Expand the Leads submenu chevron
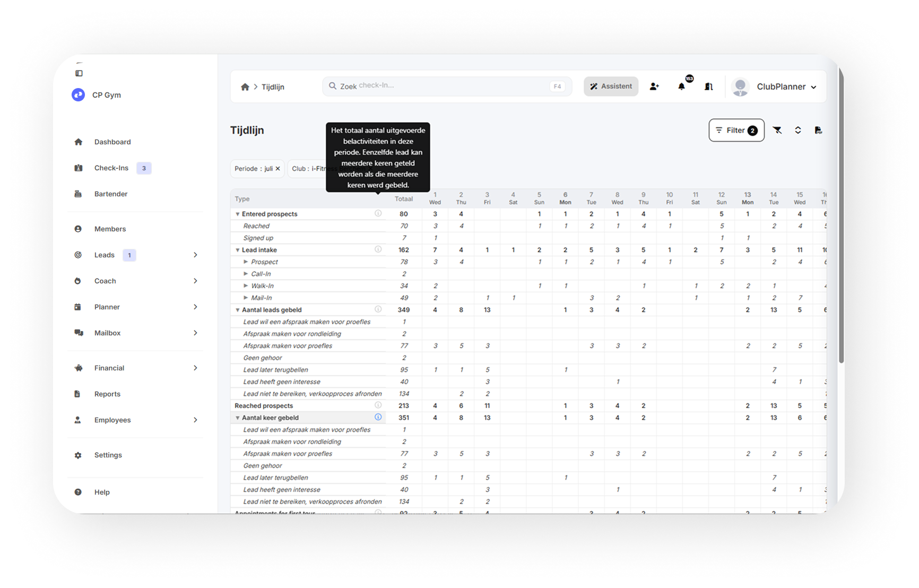 pyautogui.click(x=195, y=255)
